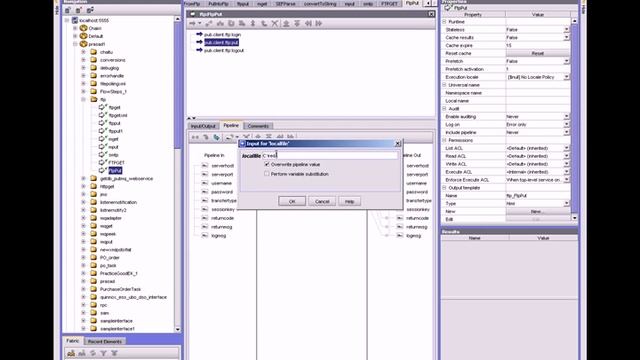The width and height of the screenshot is (640, 360).
Task: Select the Pipeline tab
Action: coord(231,126)
